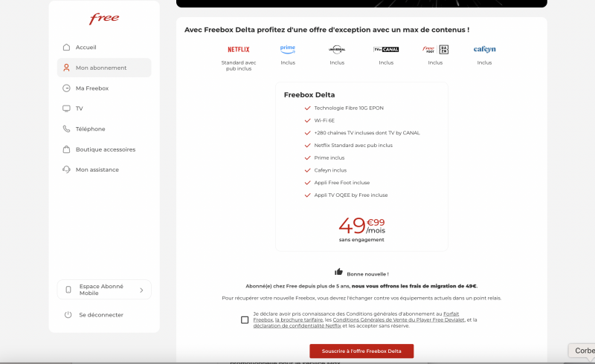Image resolution: width=595 pixels, height=364 pixels.
Task: Click the Ma Freebox icon
Action: pyautogui.click(x=67, y=88)
